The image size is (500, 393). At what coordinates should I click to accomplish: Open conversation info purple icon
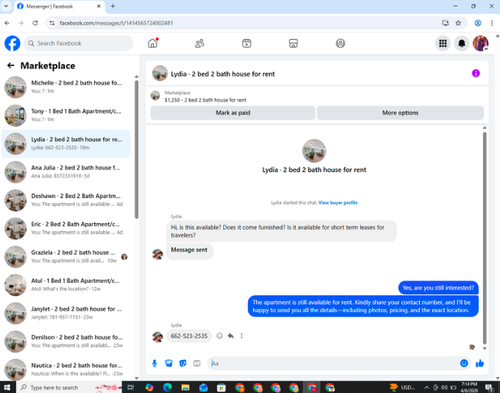pos(476,73)
